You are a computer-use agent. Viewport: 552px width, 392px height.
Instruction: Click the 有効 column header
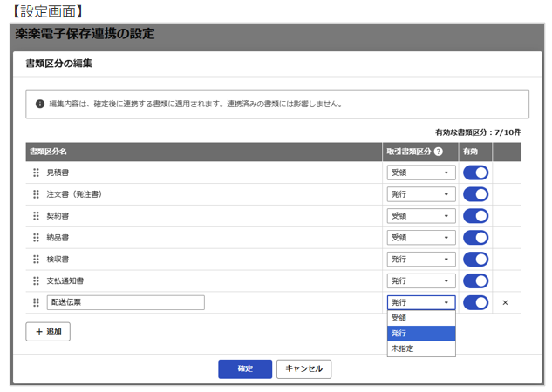[x=470, y=152]
